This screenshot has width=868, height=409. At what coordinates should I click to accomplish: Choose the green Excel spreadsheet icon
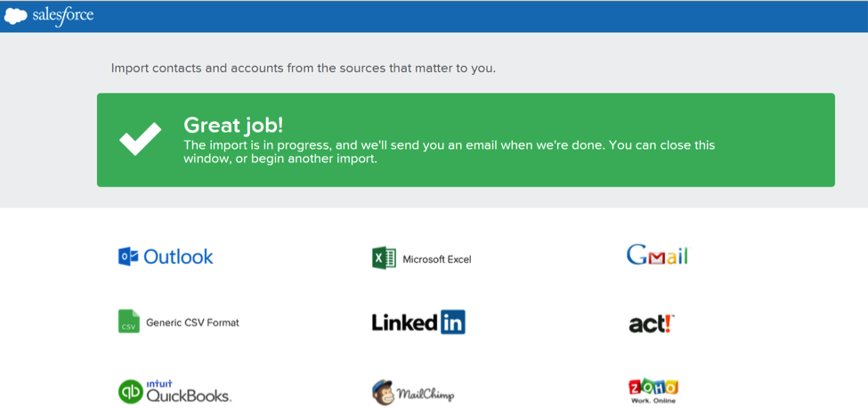384,258
